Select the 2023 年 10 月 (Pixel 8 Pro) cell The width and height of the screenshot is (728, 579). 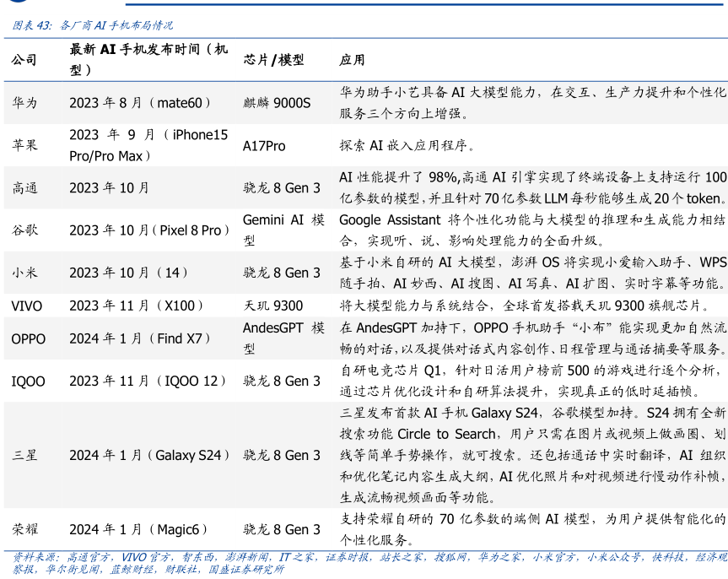pyautogui.click(x=149, y=230)
